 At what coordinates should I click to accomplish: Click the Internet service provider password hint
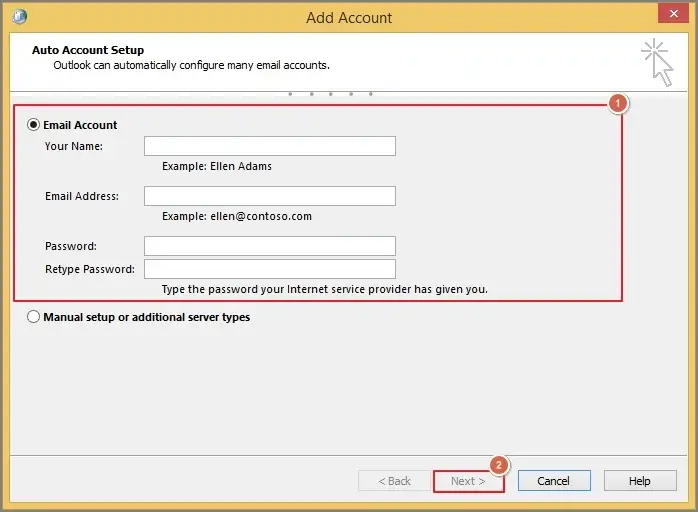pyautogui.click(x=324, y=289)
